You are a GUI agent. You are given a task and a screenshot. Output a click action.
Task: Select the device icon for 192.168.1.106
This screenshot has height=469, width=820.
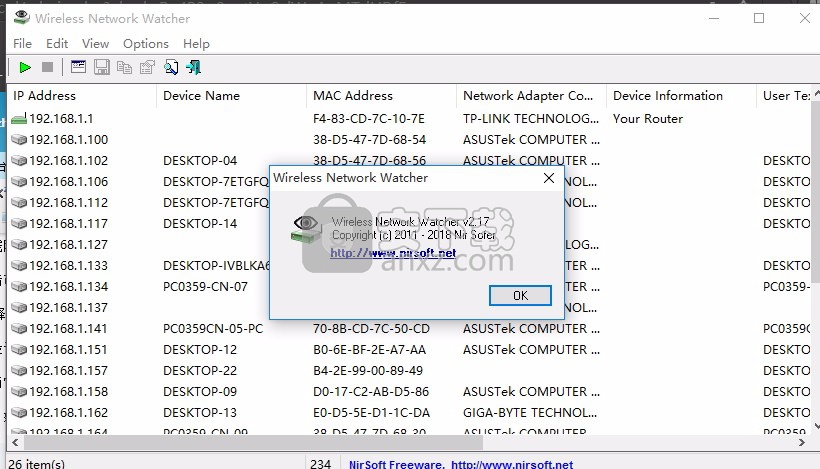(x=19, y=181)
